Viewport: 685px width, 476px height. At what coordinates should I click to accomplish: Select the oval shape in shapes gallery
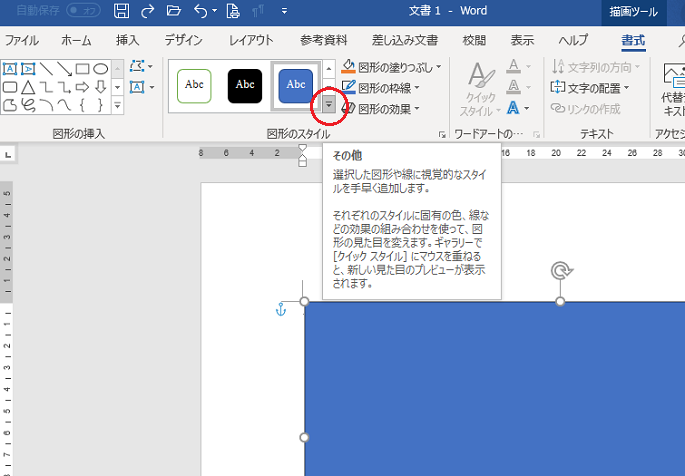click(100, 69)
